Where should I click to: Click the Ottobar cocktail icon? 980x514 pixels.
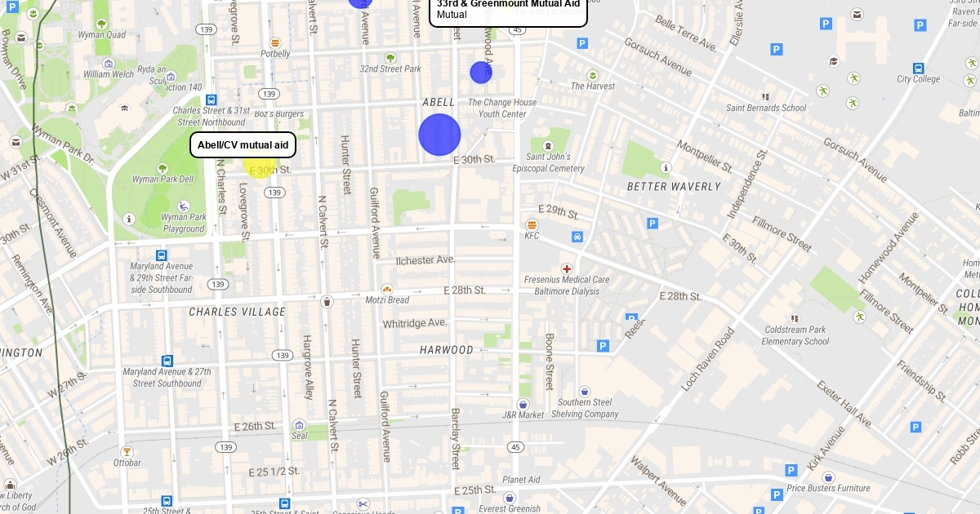tap(127, 451)
